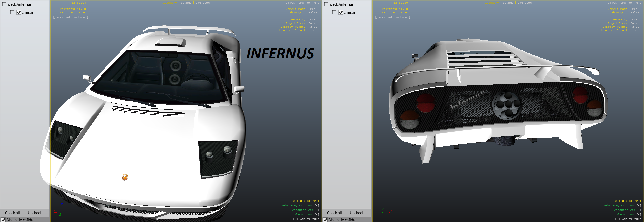Image resolution: width=644 pixels, height=223 pixels.
Task: Click Vertices count in right viewport
Action: tap(396, 13)
